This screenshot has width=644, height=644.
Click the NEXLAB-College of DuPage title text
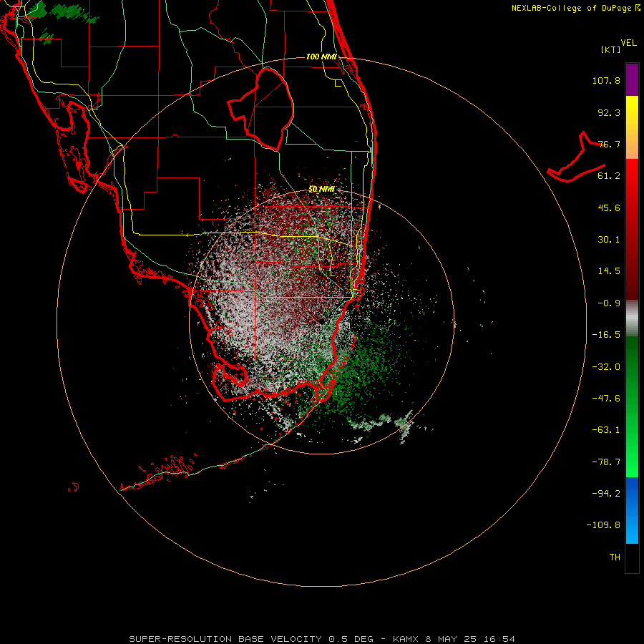point(576,8)
